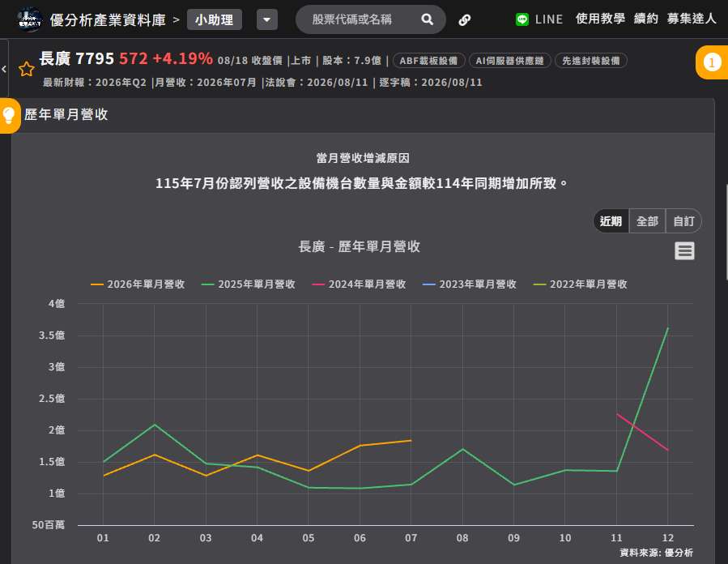728x564 pixels.
Task: Copy page link via chain icon
Action: coord(464,19)
